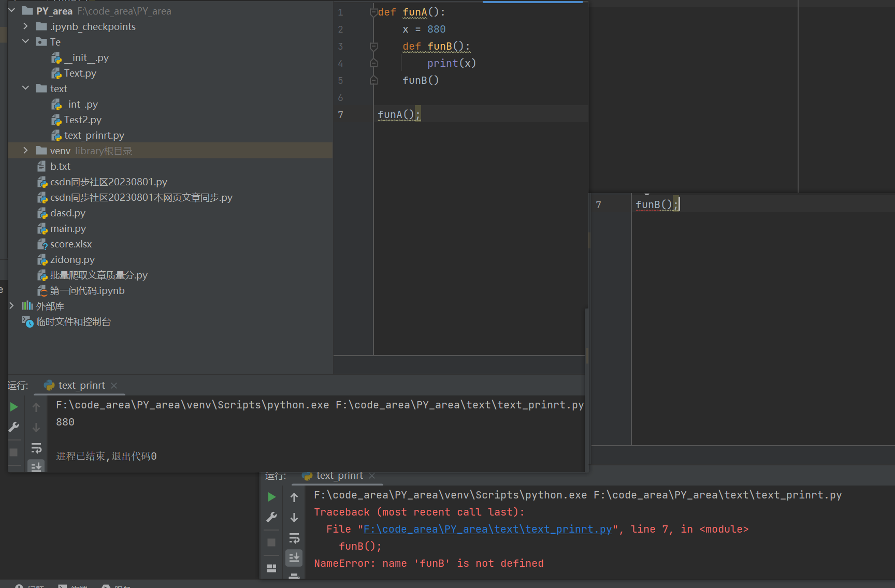
Task: Toggle scroll-to-end in the panel showing 880
Action: 36,466
